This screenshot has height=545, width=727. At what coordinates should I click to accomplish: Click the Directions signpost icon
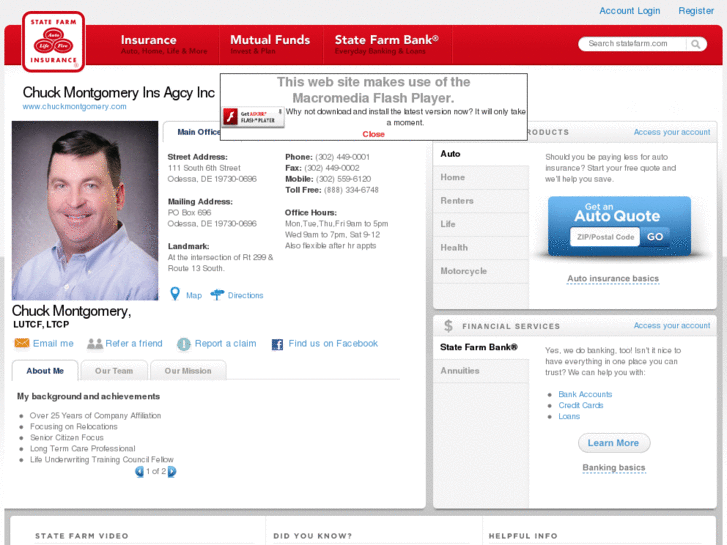(217, 295)
